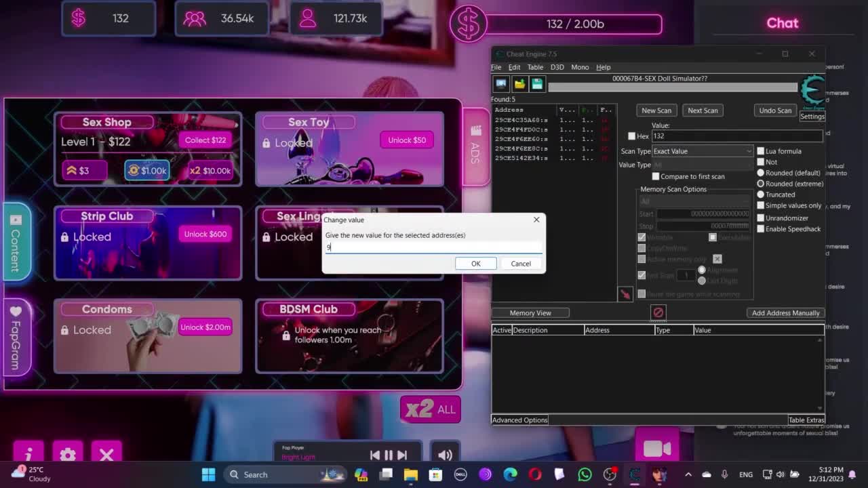Click the Cancel button in dialog

[x=520, y=264]
